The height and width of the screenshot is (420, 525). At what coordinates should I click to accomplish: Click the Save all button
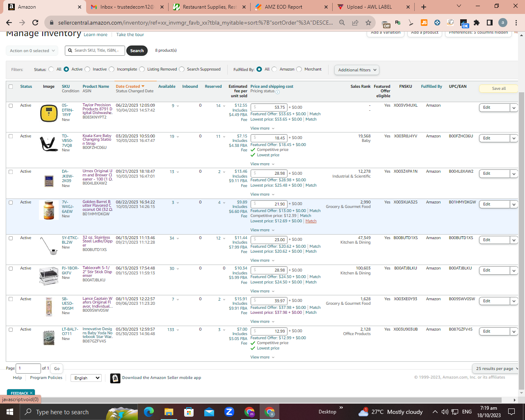click(x=499, y=88)
